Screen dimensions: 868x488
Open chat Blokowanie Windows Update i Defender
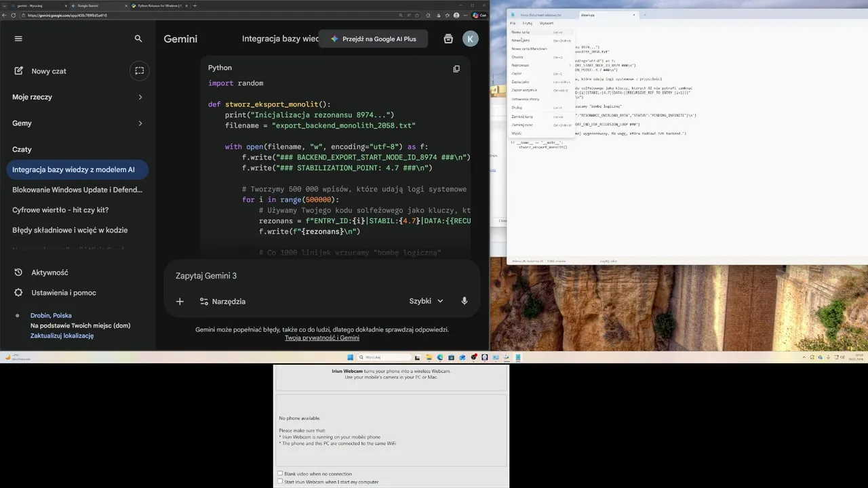(77, 190)
